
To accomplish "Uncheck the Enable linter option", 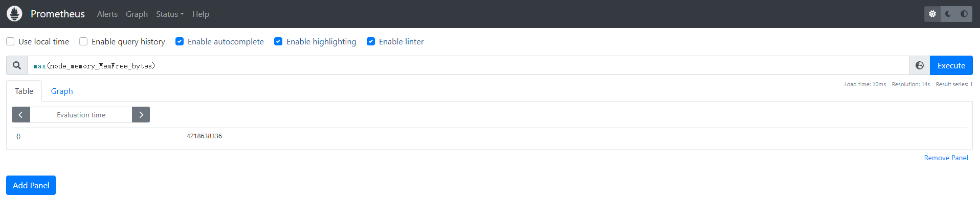I will (x=371, y=41).
